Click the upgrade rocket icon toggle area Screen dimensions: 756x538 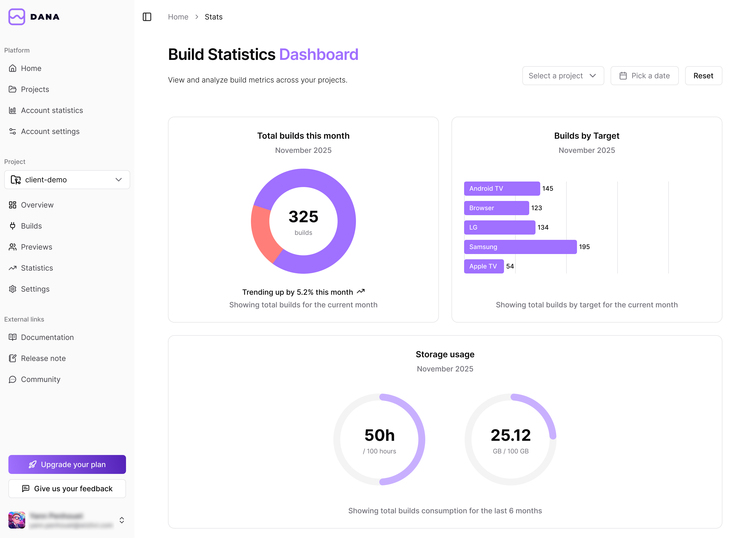(32, 464)
